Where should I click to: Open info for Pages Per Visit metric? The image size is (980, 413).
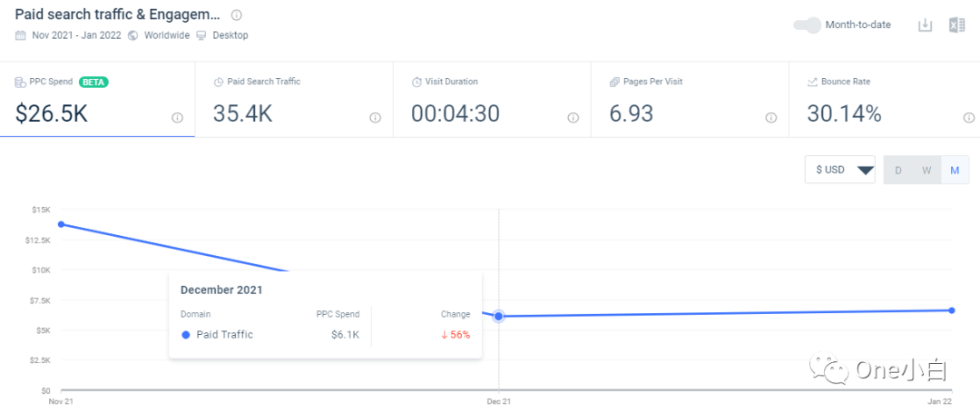pyautogui.click(x=771, y=117)
